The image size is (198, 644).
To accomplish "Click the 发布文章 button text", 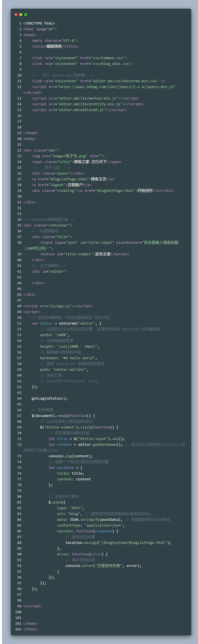I will 103,254.
